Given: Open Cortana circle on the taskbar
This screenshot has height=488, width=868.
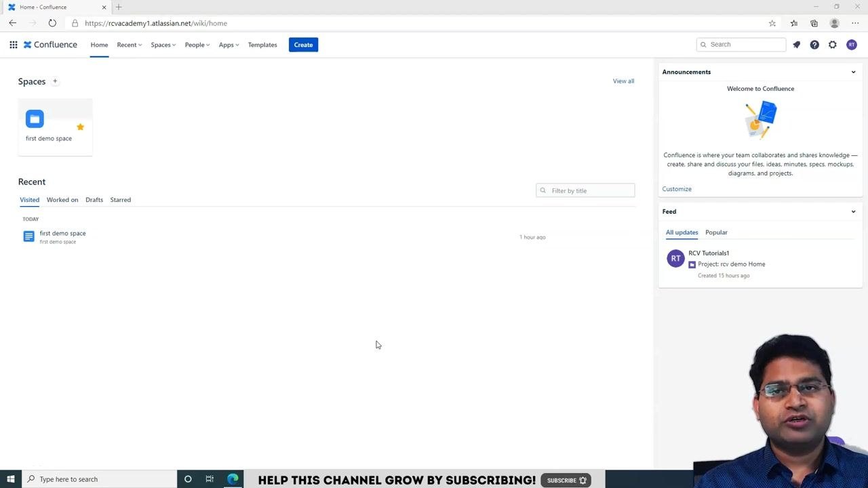Looking at the screenshot, I should click(x=188, y=479).
